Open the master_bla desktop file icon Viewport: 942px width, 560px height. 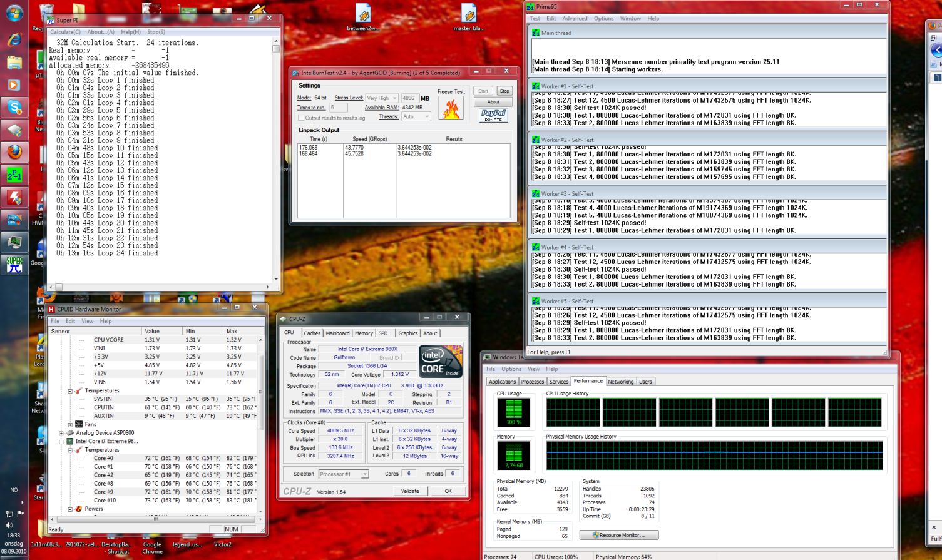coord(469,18)
